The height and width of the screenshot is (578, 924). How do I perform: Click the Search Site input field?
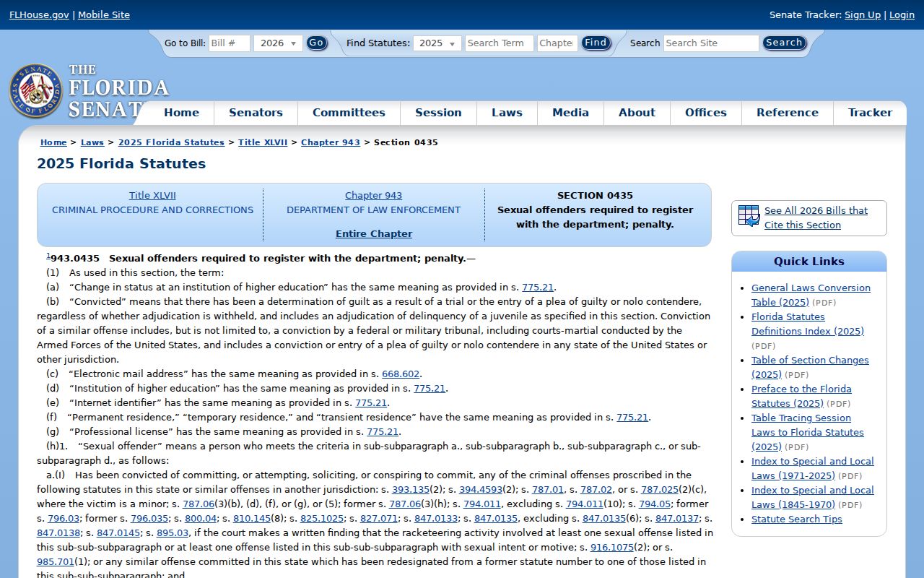click(711, 43)
